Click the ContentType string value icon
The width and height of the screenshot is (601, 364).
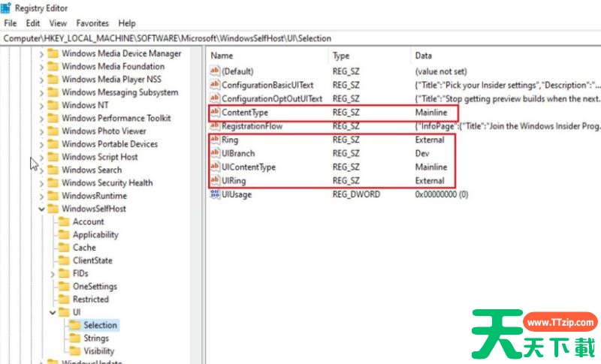click(215, 112)
